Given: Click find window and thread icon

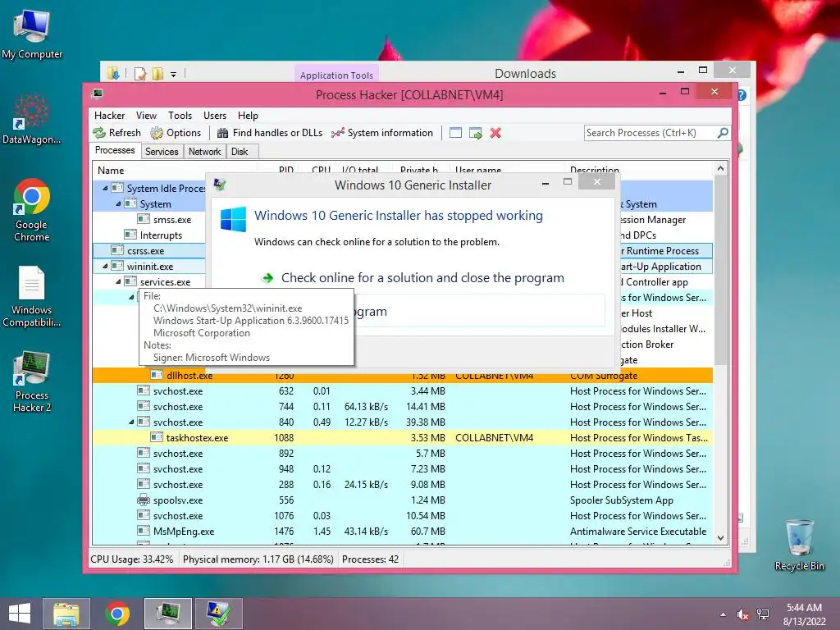Looking at the screenshot, I should pos(475,133).
